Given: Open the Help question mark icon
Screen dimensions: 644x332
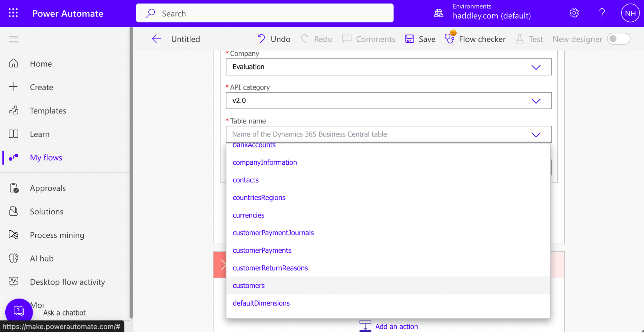Looking at the screenshot, I should 602,13.
